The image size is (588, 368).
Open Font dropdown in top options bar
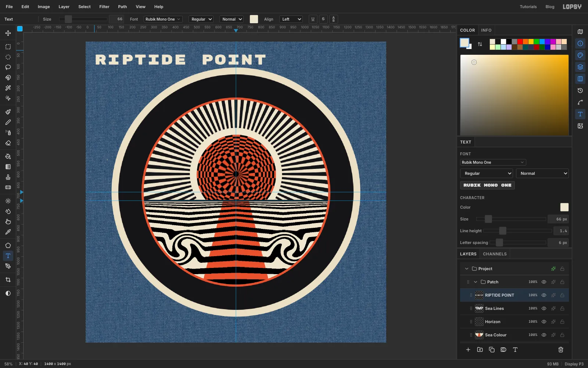tap(163, 19)
